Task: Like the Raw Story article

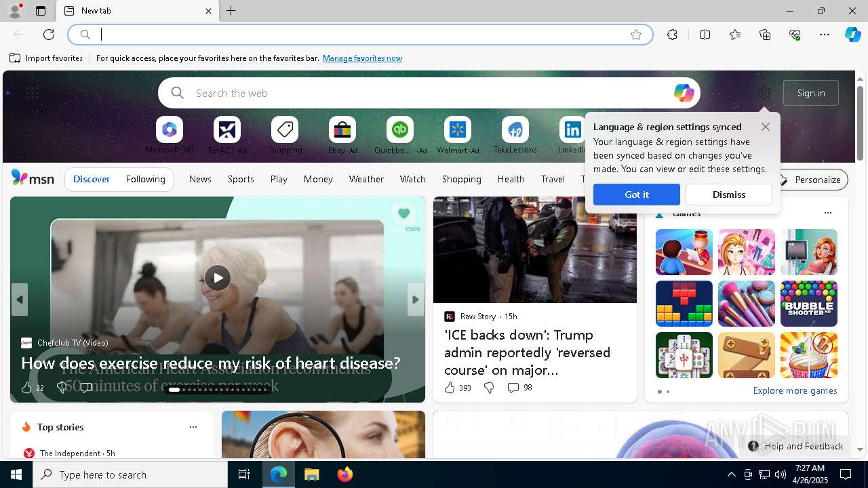Action: [x=458, y=388]
